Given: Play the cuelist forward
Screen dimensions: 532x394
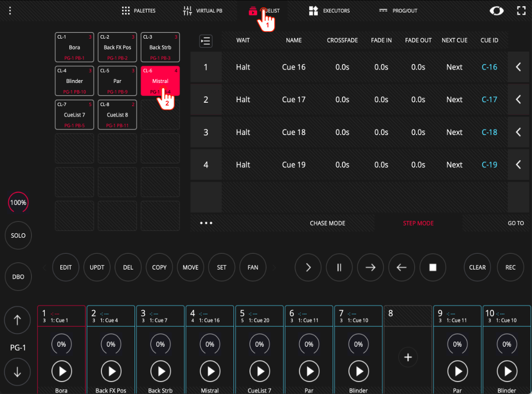Looking at the screenshot, I should click(x=308, y=268).
